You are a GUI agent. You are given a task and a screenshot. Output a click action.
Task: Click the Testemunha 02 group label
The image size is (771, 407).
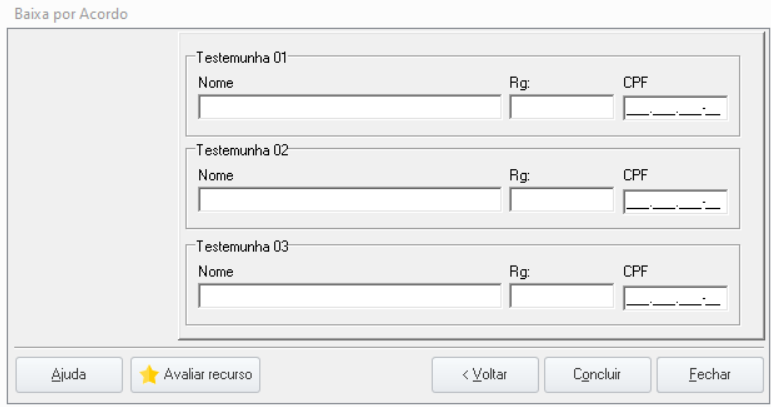(242, 150)
